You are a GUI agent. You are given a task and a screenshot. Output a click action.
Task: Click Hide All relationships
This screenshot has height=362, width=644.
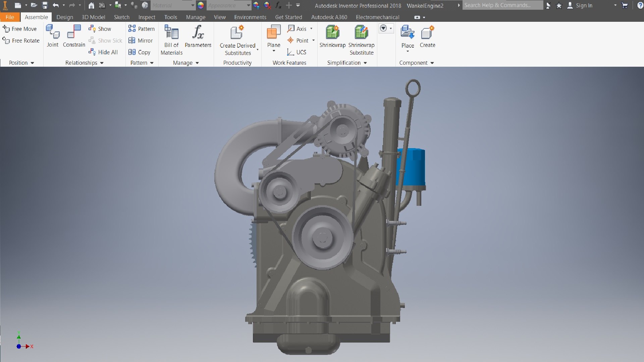tap(103, 52)
